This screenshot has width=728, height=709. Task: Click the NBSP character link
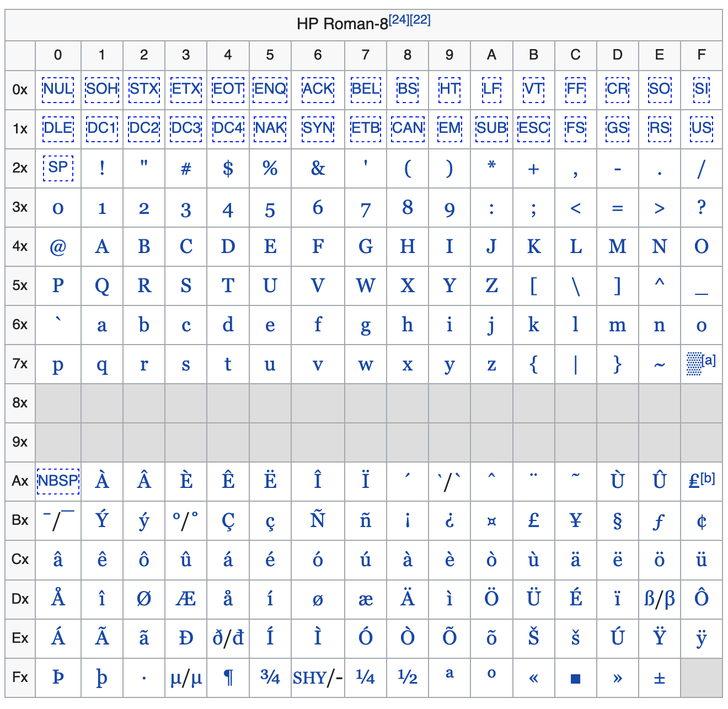58,480
